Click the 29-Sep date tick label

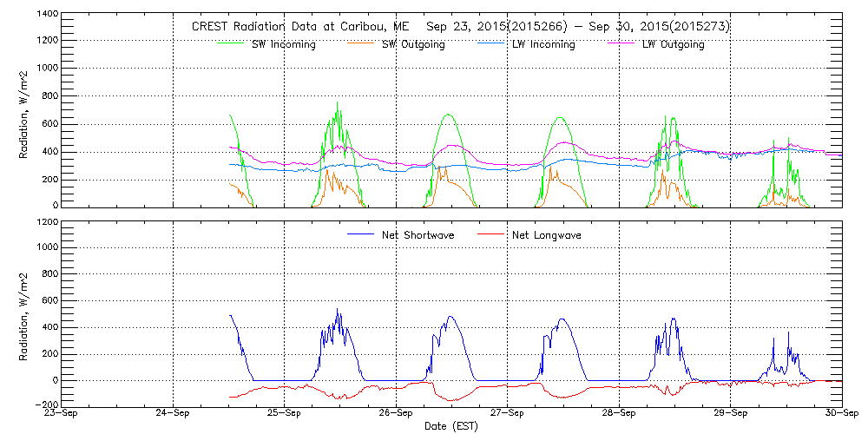click(x=730, y=413)
